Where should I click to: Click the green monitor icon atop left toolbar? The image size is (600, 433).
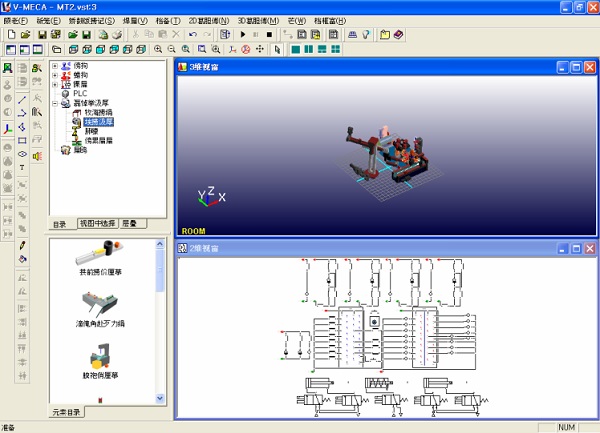pos(8,68)
